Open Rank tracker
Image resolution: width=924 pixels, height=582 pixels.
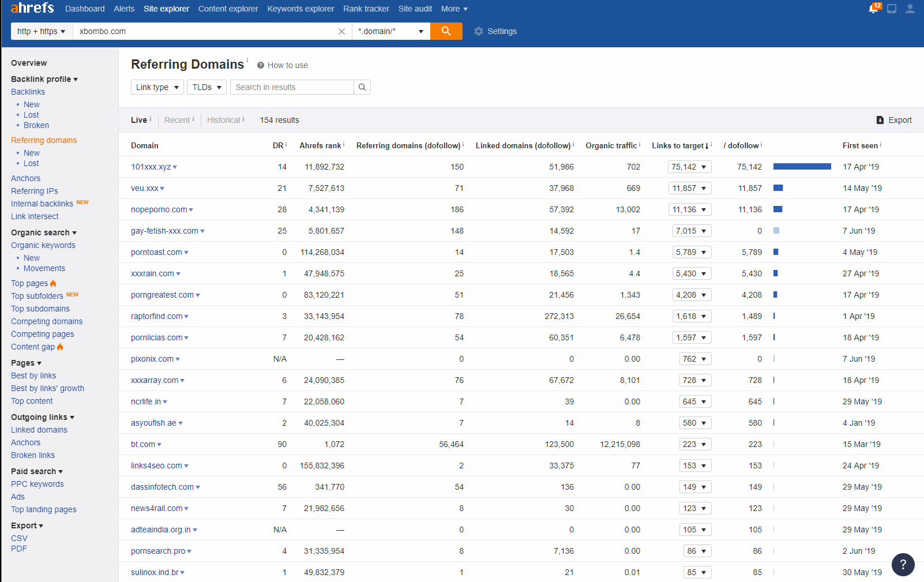pos(366,9)
